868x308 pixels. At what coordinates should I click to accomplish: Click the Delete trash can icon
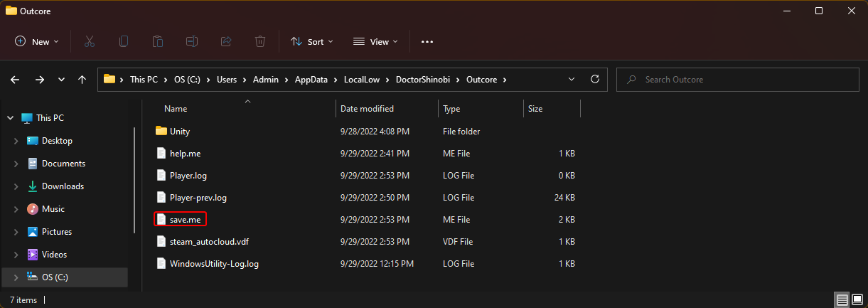click(x=260, y=41)
